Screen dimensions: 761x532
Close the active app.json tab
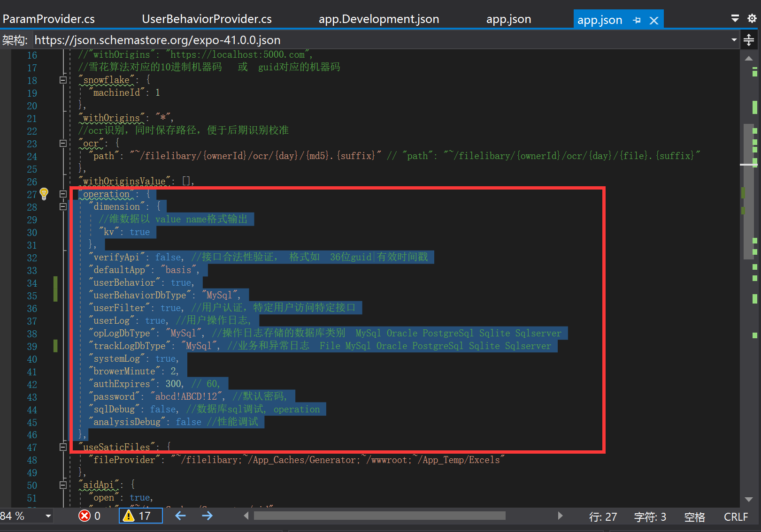pos(653,20)
